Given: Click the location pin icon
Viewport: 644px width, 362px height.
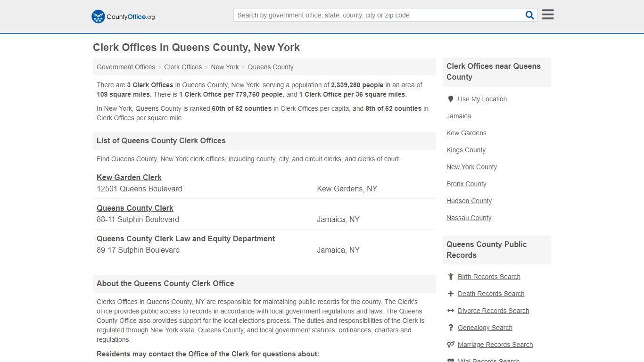Looking at the screenshot, I should click(x=451, y=99).
